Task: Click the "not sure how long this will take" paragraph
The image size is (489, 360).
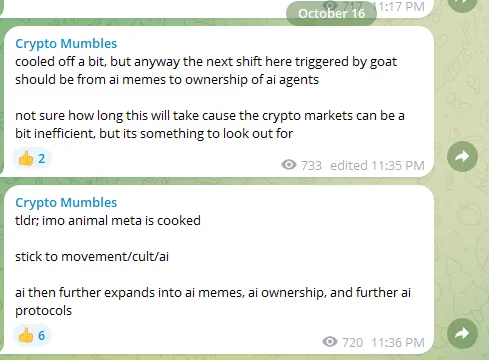Action: click(x=210, y=124)
